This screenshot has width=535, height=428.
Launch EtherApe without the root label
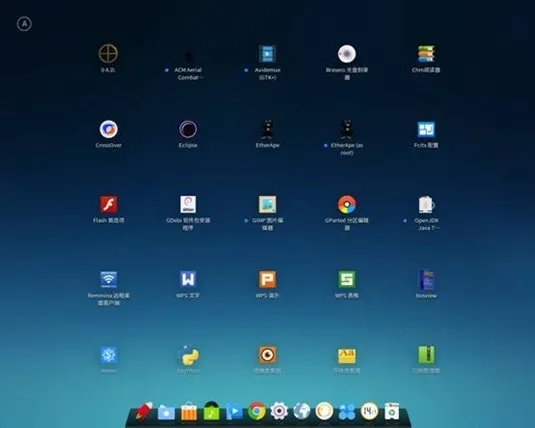pos(268,129)
